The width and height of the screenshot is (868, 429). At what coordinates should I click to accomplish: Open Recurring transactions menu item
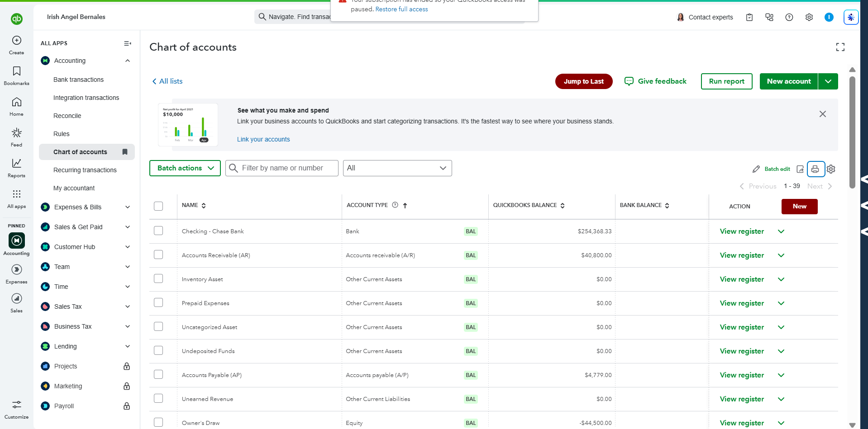click(85, 170)
